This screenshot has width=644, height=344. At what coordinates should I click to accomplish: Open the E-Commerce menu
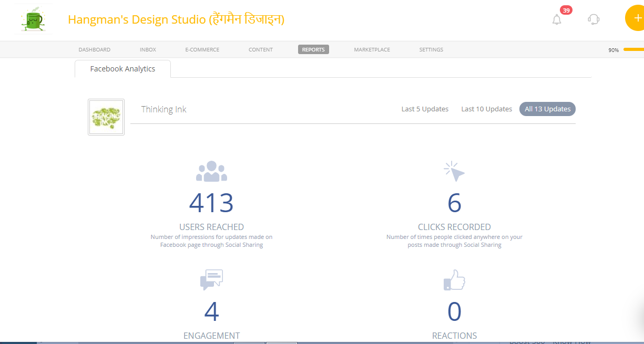(x=202, y=50)
